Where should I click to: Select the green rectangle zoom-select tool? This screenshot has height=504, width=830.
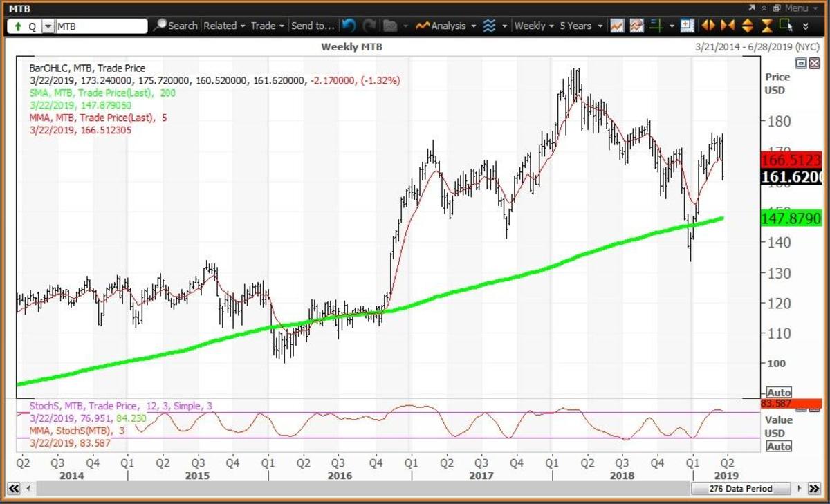785,26
